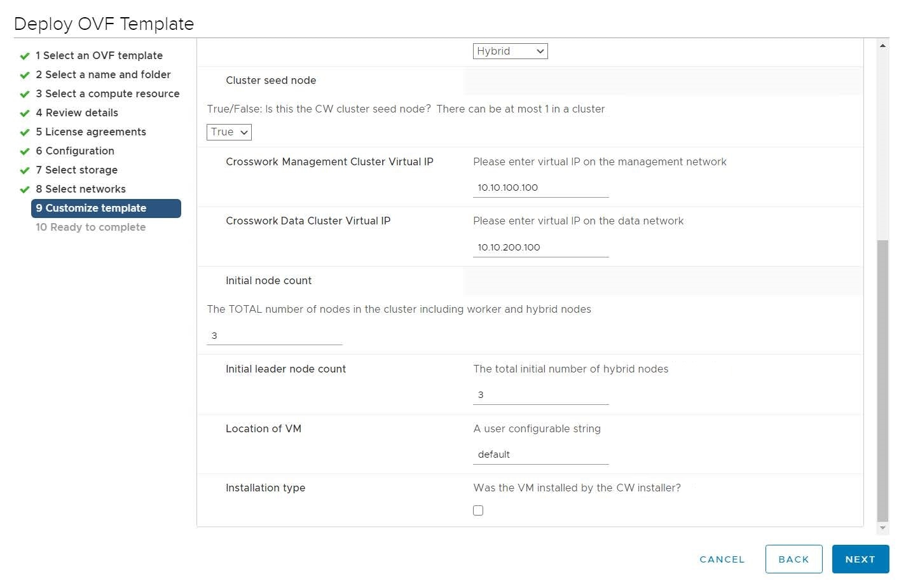This screenshot has height=588, width=899.
Task: Click the Initial node count label
Action: [x=268, y=280]
